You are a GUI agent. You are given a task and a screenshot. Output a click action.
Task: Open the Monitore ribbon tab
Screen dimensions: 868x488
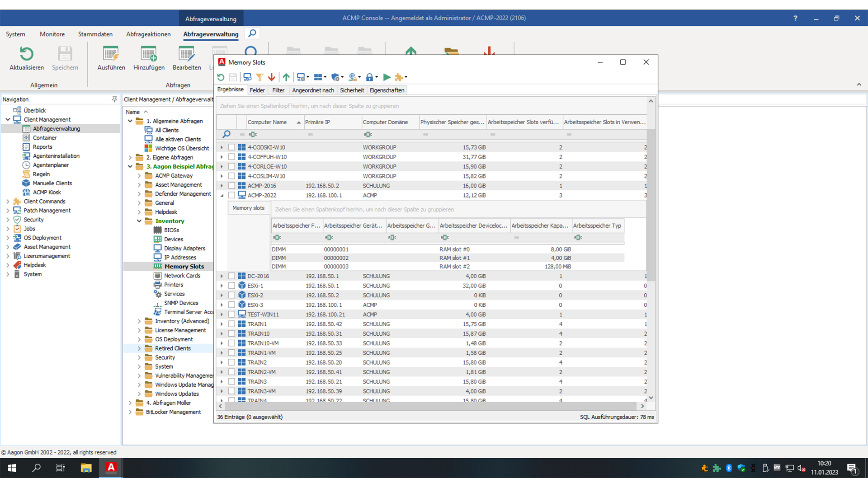tap(52, 34)
